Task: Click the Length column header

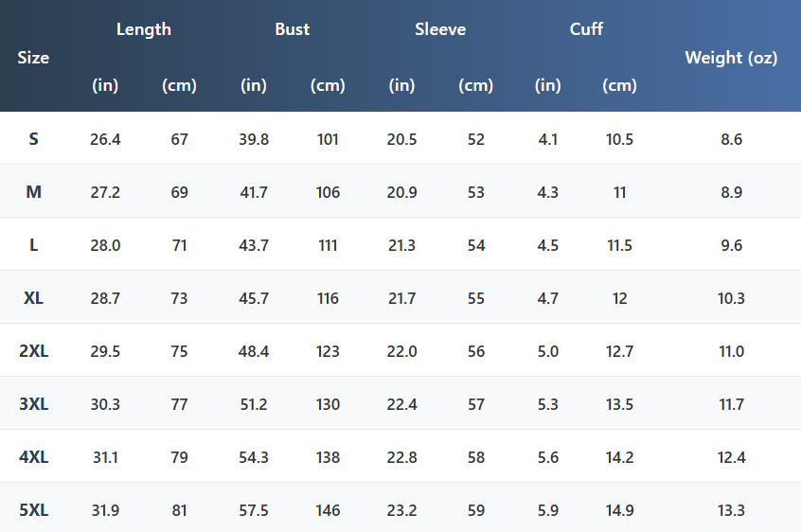Action: [x=144, y=29]
